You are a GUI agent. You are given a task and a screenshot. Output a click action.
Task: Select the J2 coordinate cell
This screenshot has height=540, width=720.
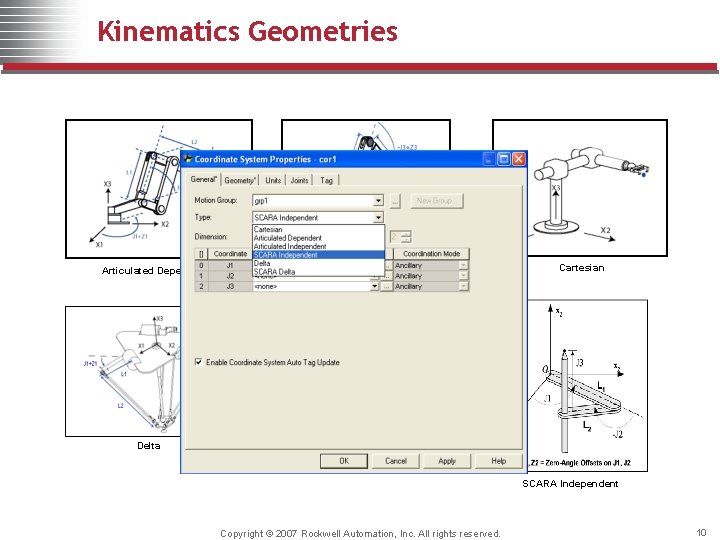pos(230,276)
